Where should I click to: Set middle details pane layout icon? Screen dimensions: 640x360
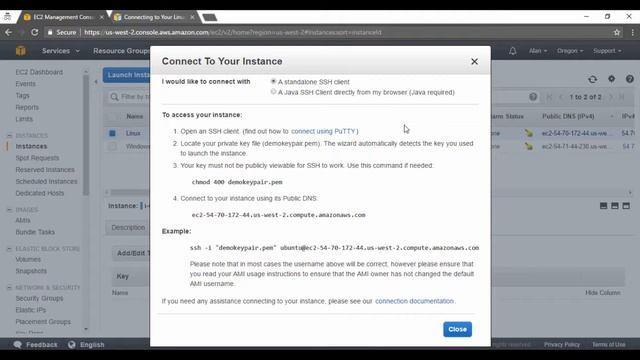coord(615,206)
